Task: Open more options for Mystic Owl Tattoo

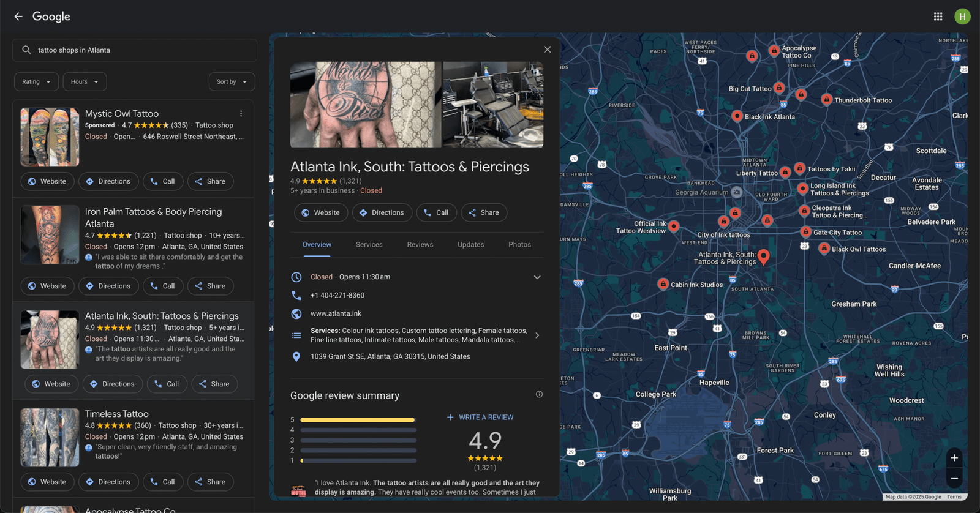Action: (x=241, y=114)
